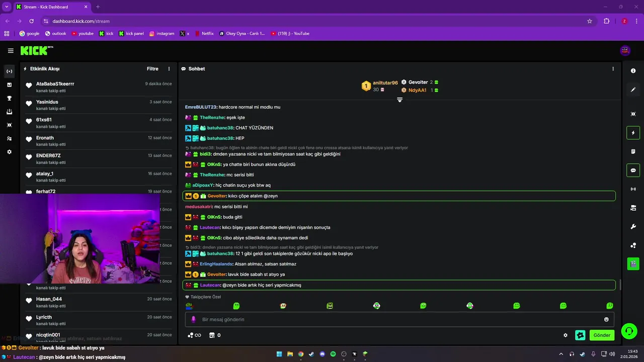
Task: Click the Eronath follow event
Action: [x=99, y=141]
